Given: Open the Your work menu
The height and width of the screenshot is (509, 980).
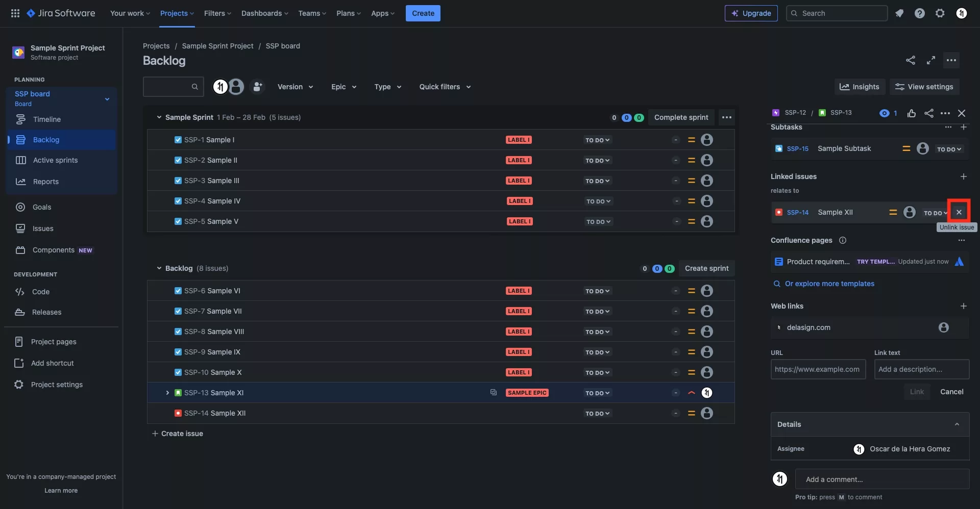Looking at the screenshot, I should (x=130, y=13).
